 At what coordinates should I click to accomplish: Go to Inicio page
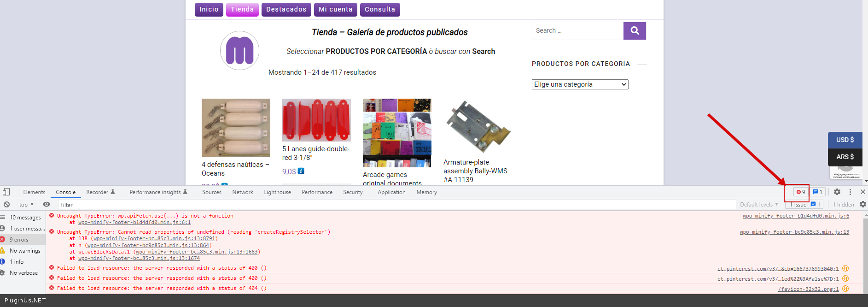pos(209,9)
